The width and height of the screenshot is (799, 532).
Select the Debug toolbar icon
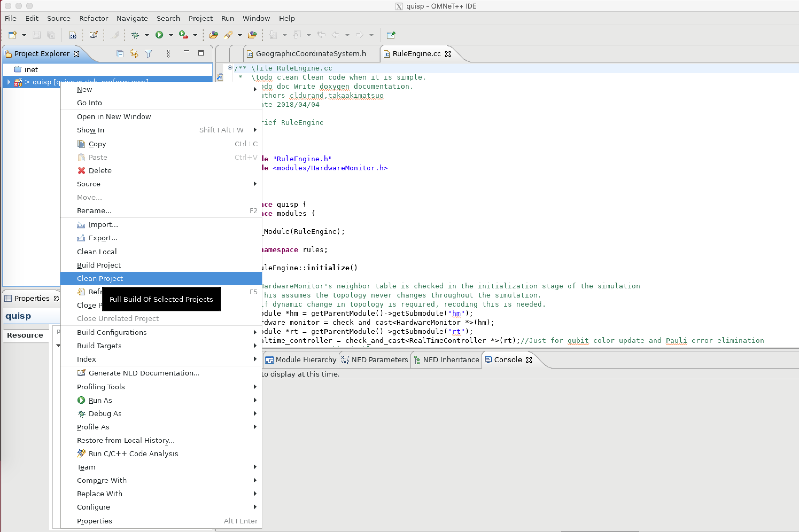pyautogui.click(x=135, y=35)
